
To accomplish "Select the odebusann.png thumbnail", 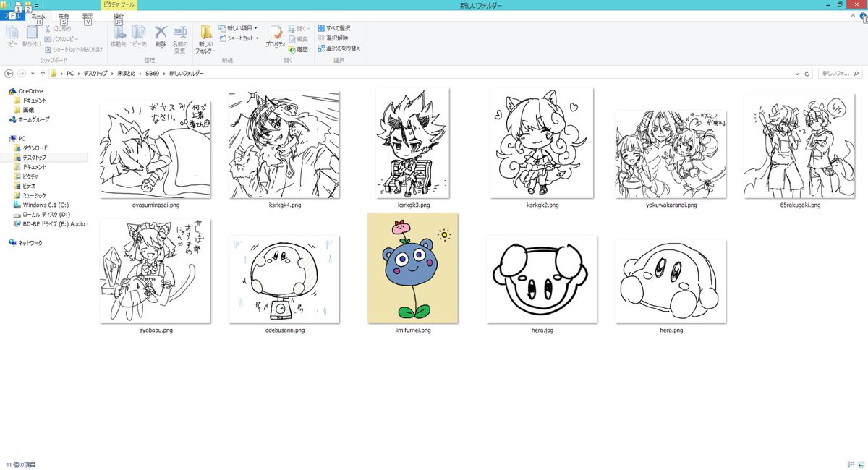I will tap(284, 278).
